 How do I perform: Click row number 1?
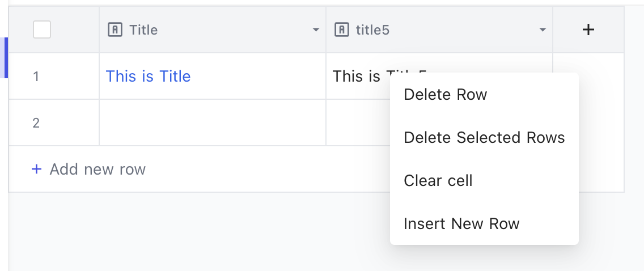click(x=36, y=77)
